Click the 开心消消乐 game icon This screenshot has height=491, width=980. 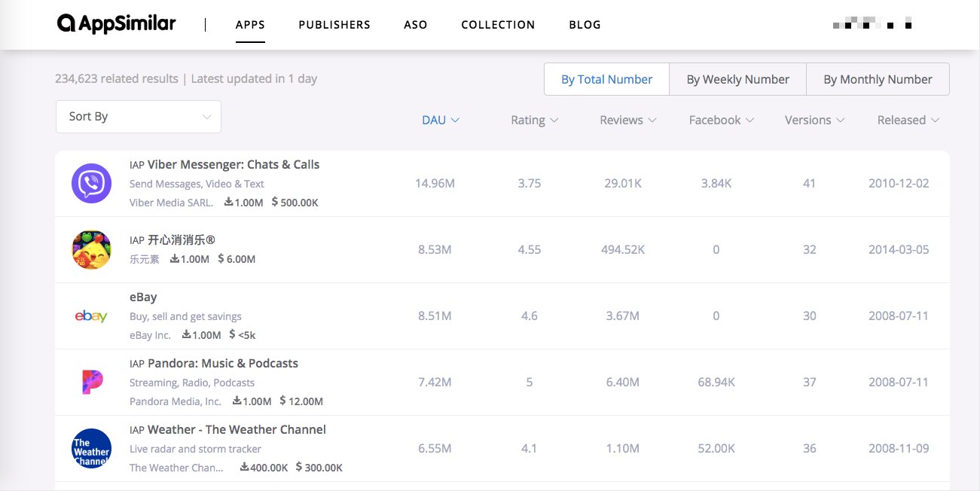[x=91, y=250]
